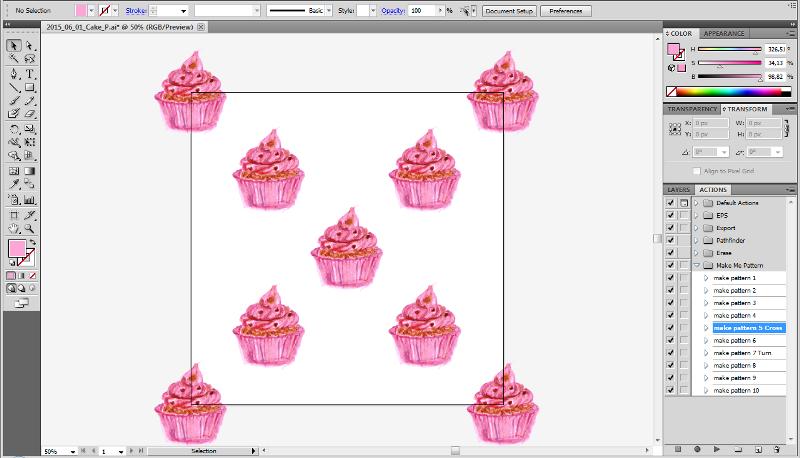Switch to the Layers tab

pos(679,190)
